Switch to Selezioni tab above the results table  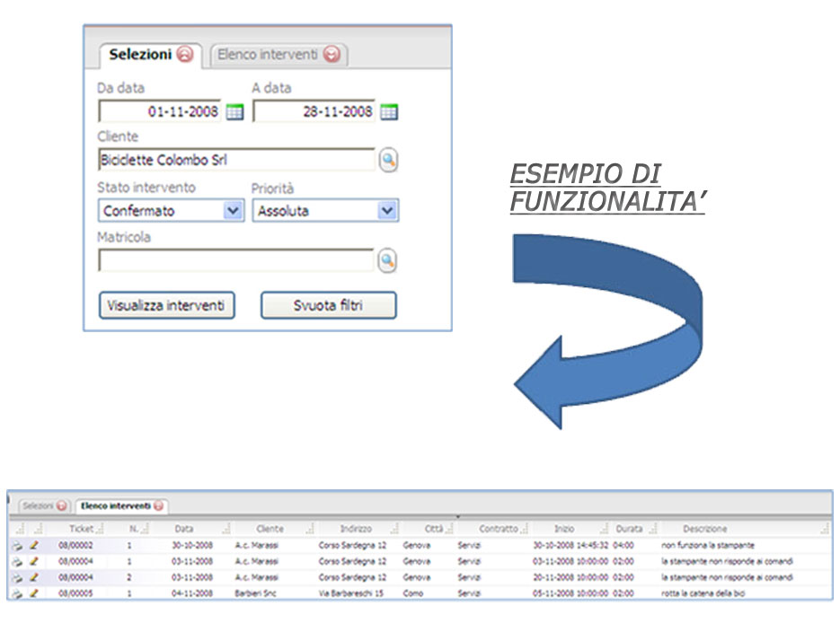44,505
